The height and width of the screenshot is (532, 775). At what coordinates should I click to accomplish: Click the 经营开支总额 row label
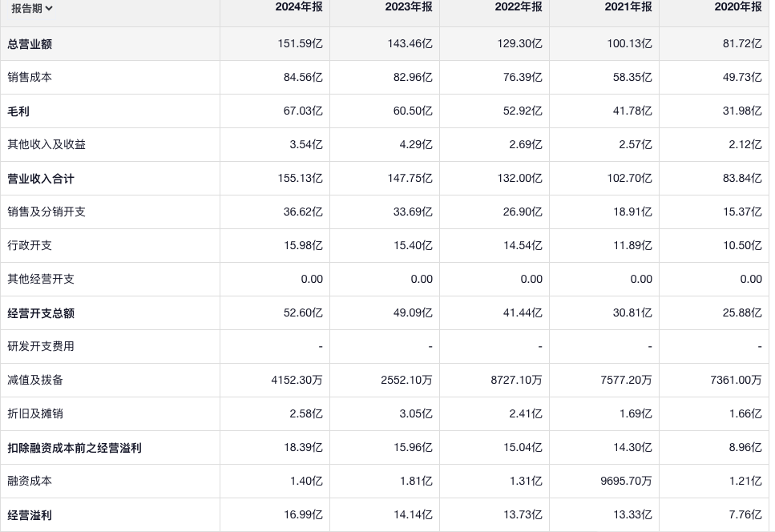(41, 313)
